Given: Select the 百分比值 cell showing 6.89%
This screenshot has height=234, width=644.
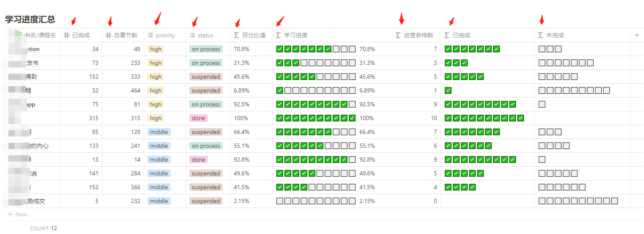Looking at the screenshot, I should (x=251, y=90).
